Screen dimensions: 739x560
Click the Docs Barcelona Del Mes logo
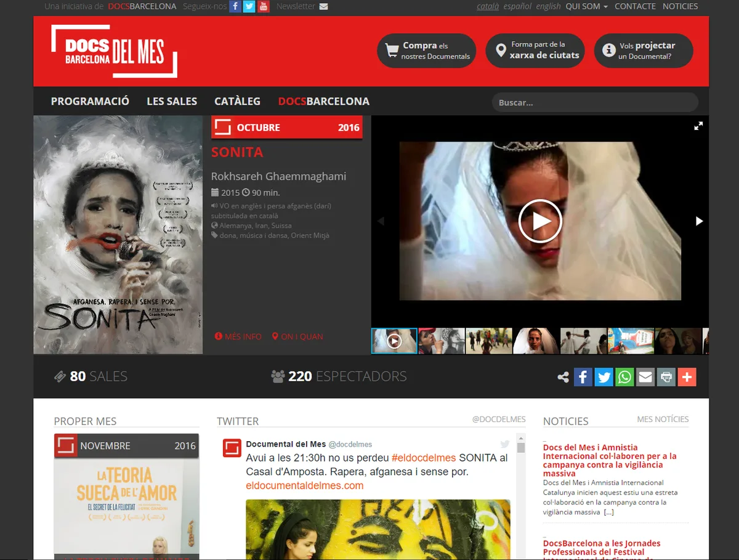pyautogui.click(x=115, y=51)
